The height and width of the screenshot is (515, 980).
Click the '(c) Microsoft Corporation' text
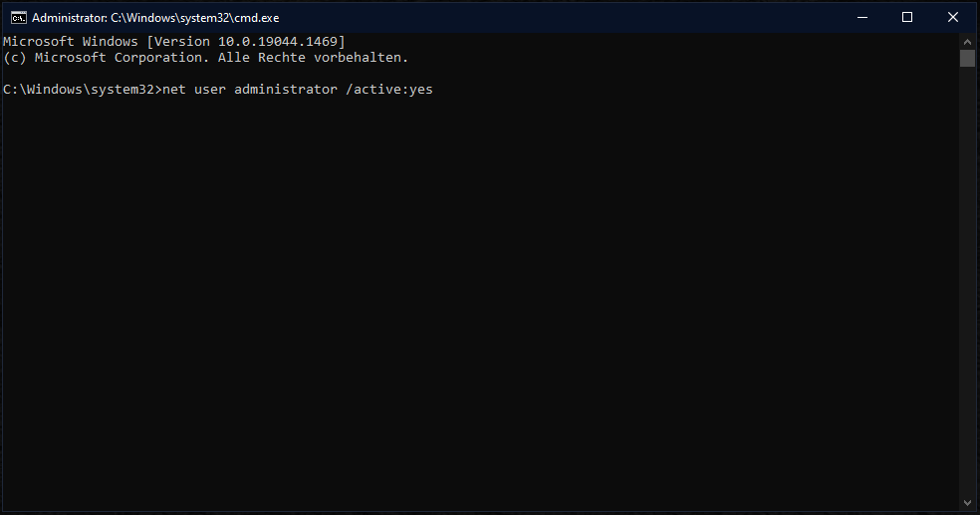(x=100, y=57)
